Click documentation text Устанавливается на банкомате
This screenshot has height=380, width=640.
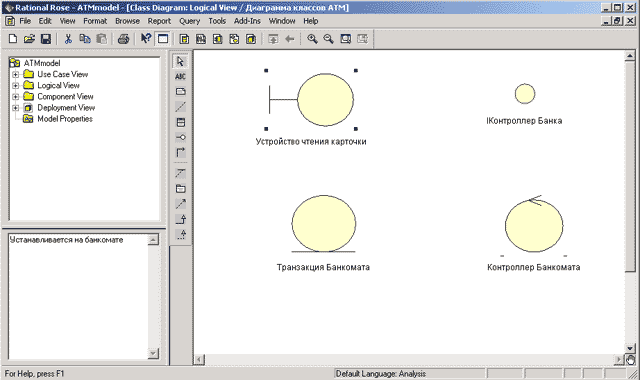(66, 240)
